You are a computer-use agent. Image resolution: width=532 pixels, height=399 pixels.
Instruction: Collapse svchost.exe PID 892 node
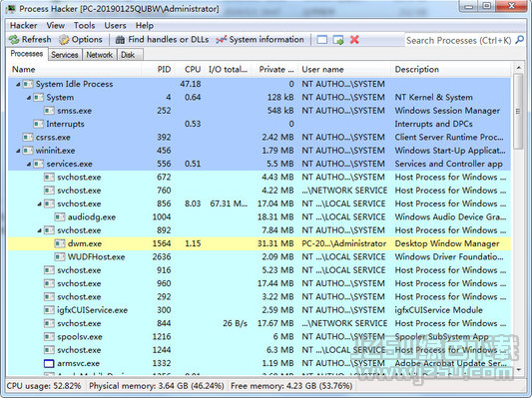[39, 230]
